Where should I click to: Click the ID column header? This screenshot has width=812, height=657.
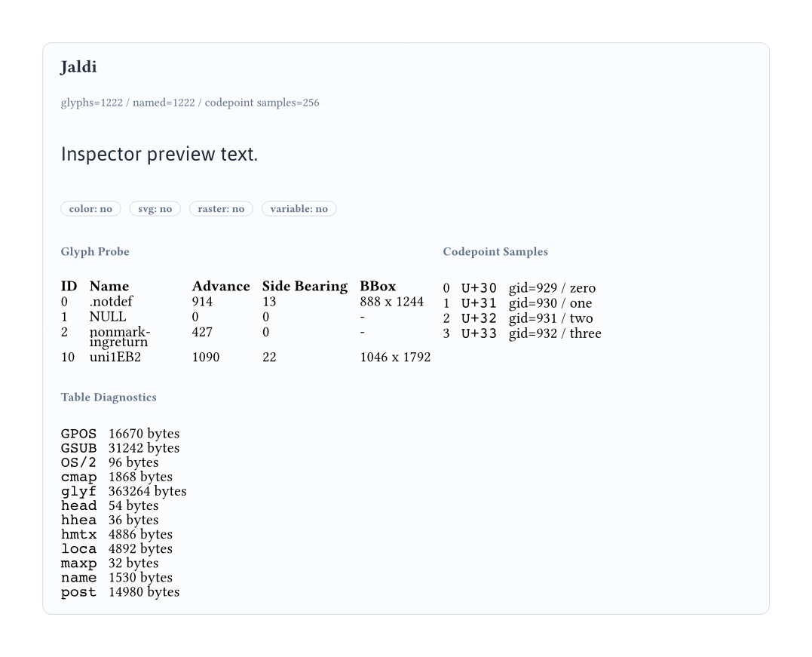pos(69,286)
